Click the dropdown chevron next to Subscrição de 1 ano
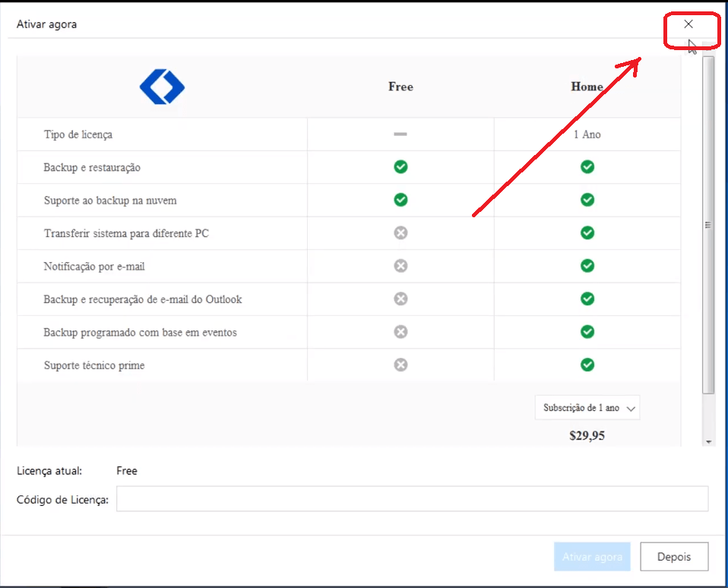The image size is (728, 588). 631,407
